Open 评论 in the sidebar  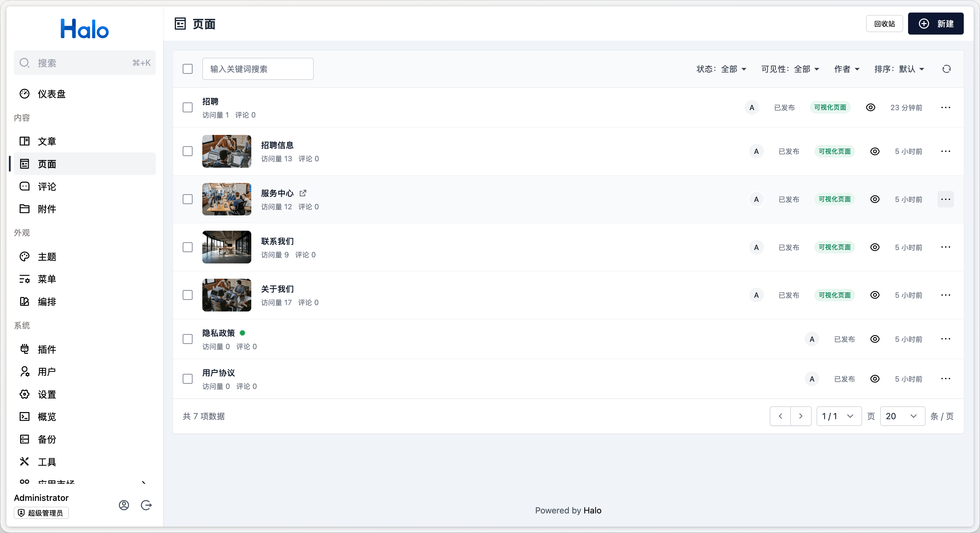click(x=84, y=186)
